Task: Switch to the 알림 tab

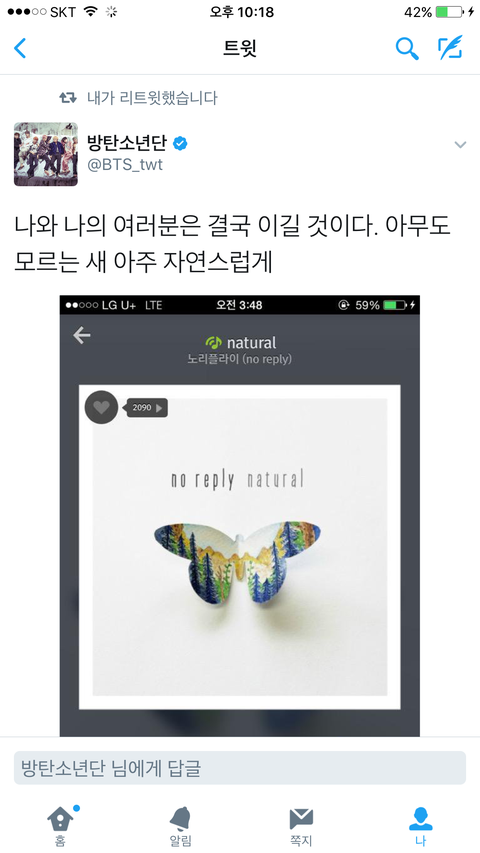Action: click(180, 826)
